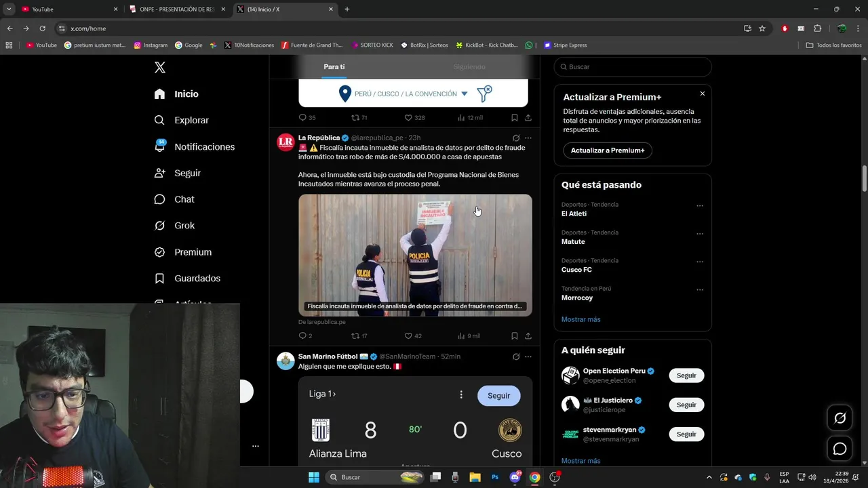
Task: Open three-dot menu in Liga 1 card
Action: pos(461,394)
